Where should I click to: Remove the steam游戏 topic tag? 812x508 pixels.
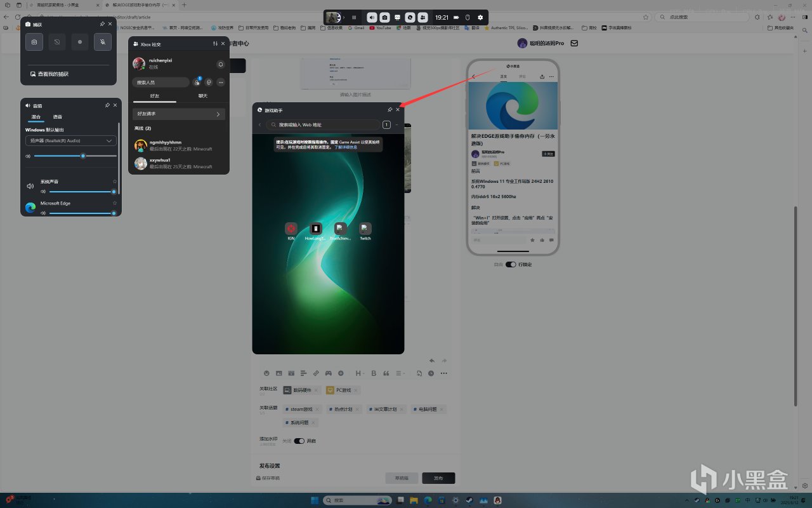[317, 409]
